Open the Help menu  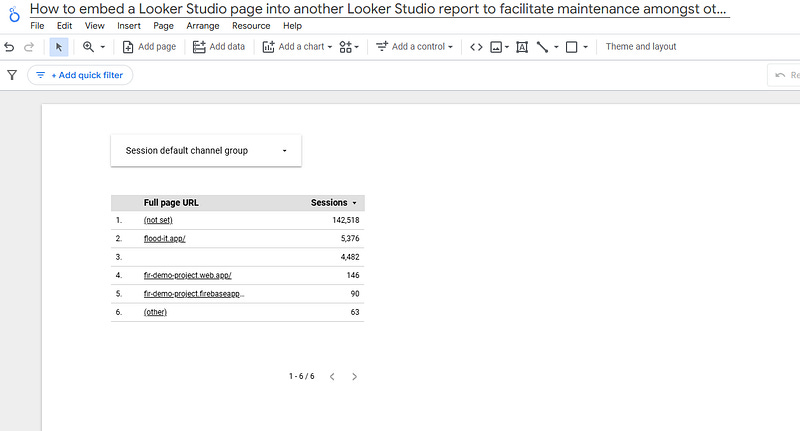292,26
